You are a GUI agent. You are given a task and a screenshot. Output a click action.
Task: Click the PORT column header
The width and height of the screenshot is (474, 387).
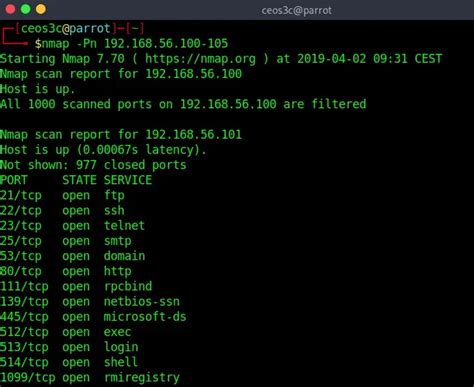click(x=14, y=180)
